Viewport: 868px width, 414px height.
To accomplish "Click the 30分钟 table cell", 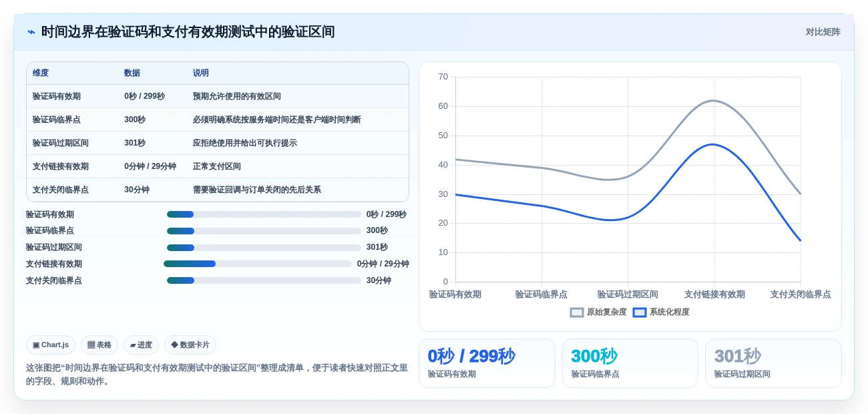I will 137,190.
